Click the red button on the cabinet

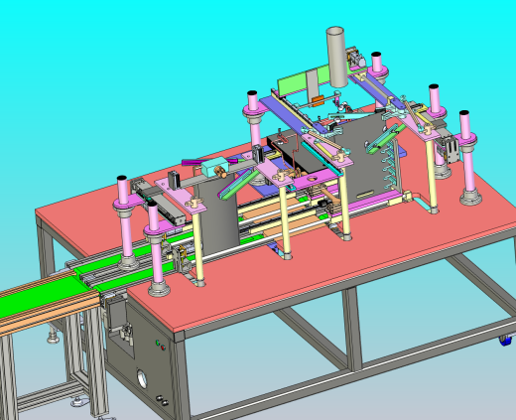[x=163, y=348]
